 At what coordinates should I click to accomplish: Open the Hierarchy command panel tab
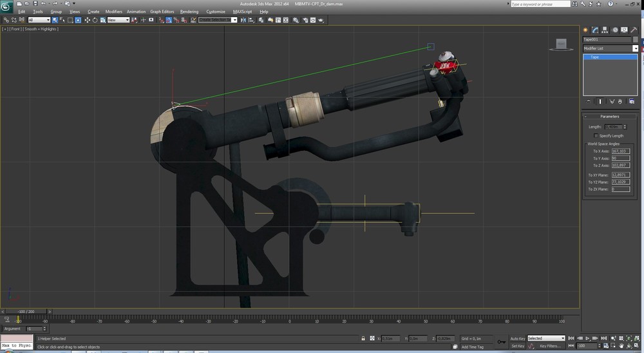click(605, 30)
